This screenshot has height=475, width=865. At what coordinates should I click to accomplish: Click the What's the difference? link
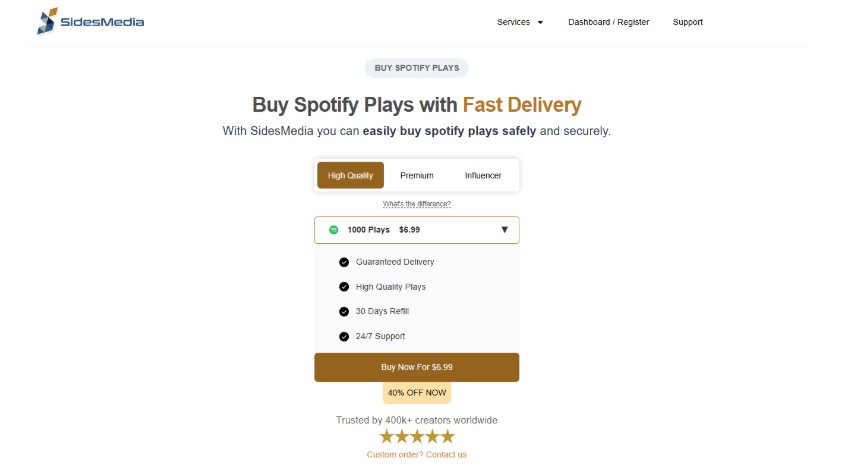[x=416, y=204]
